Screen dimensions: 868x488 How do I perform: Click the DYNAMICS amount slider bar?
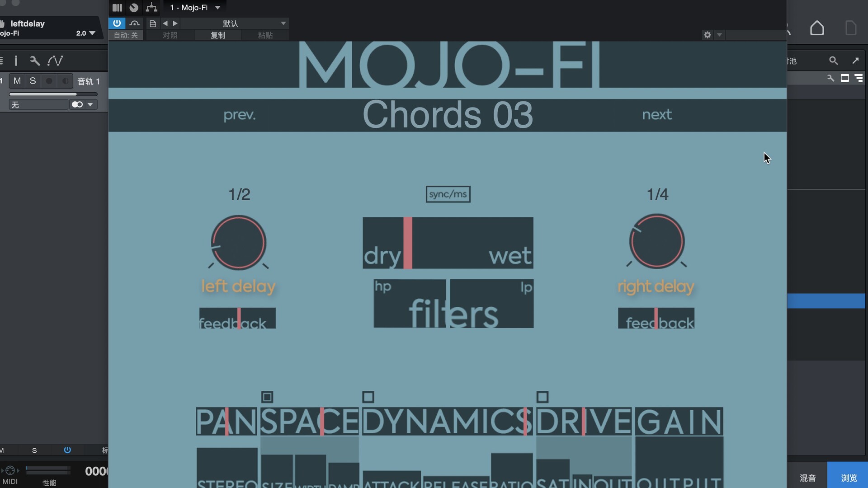[x=448, y=422]
